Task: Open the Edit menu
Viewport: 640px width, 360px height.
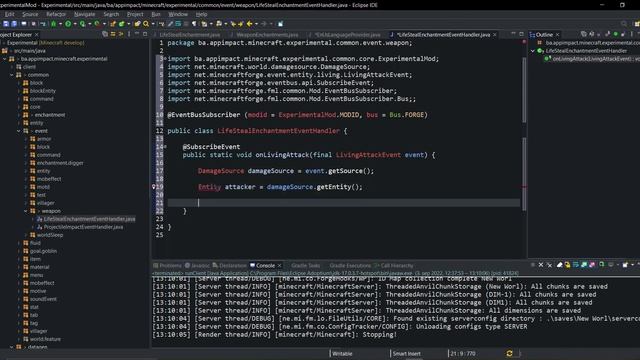Action: pyautogui.click(x=9, y=14)
